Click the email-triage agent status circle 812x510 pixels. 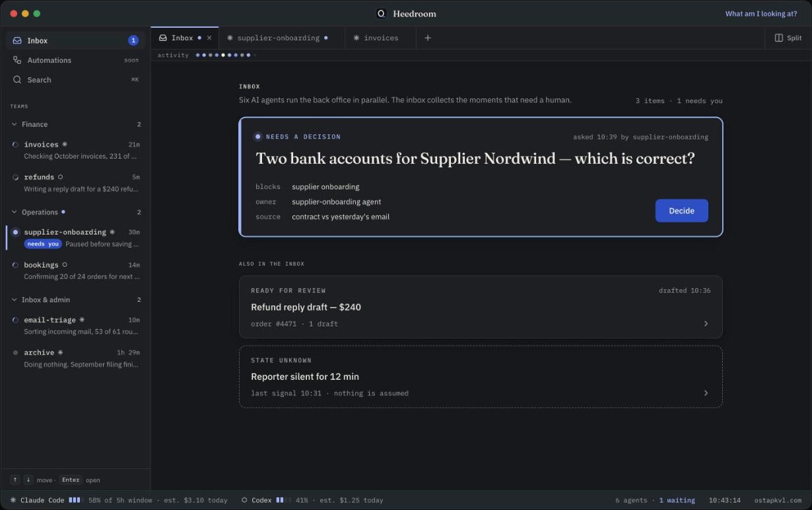(15, 320)
